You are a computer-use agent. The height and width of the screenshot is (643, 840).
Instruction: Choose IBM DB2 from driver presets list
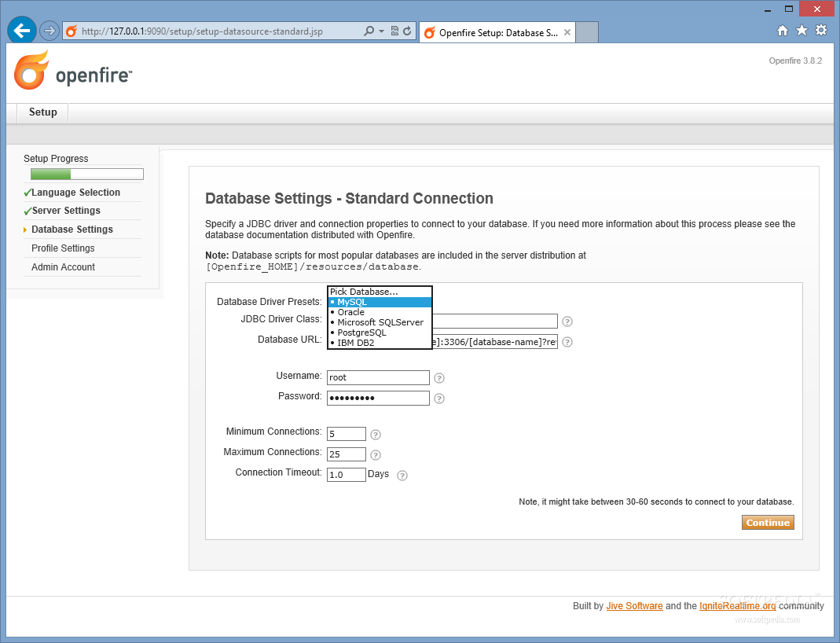pos(380,343)
